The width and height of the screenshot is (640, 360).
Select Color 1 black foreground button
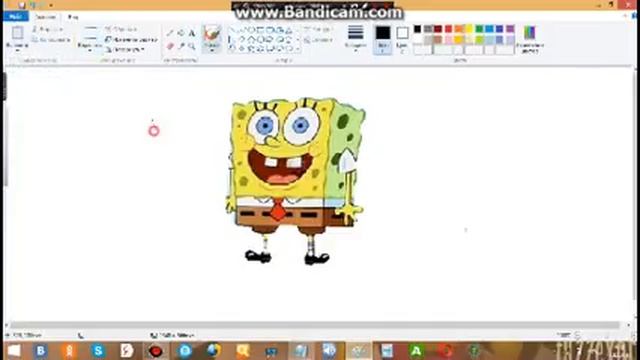pyautogui.click(x=383, y=40)
